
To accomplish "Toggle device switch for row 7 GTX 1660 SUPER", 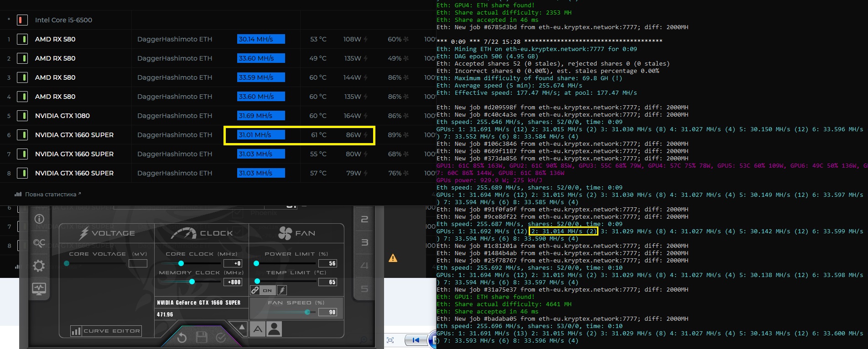I will point(22,154).
